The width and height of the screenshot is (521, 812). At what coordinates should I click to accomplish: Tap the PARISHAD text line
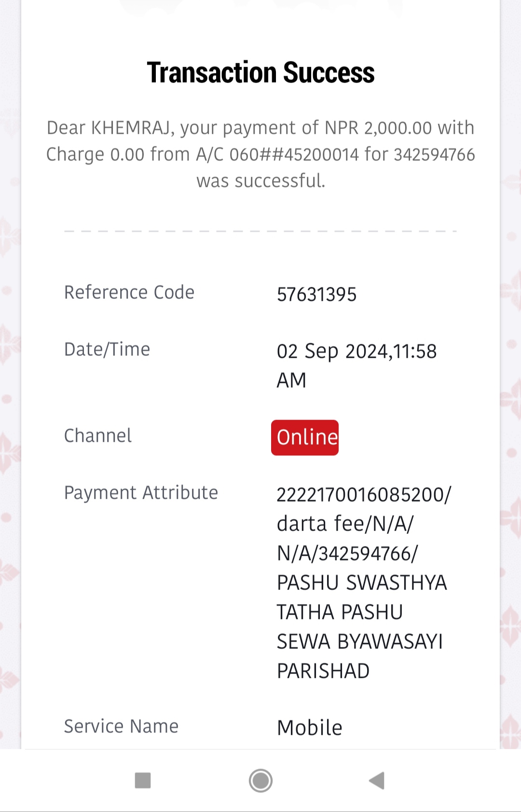point(323,671)
